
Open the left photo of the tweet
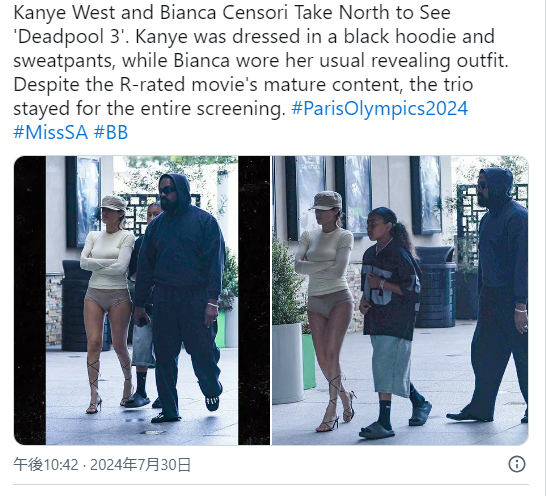pos(142,300)
